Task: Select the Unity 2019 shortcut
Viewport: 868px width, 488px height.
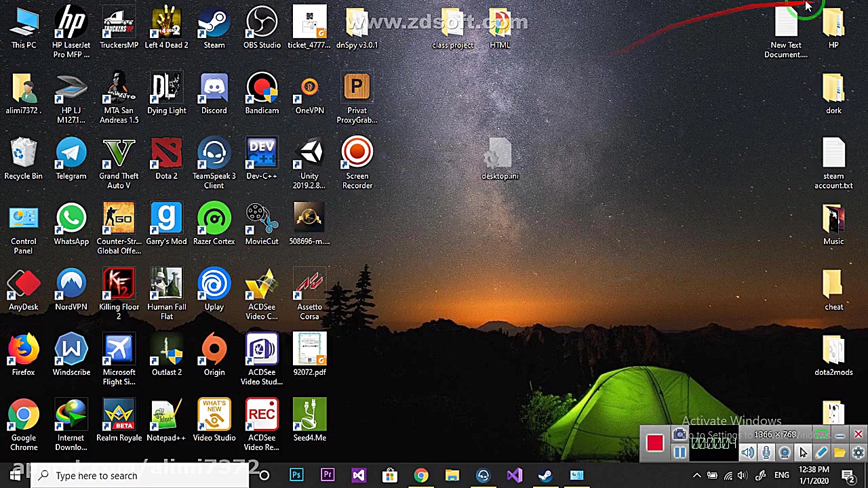Action: click(309, 164)
